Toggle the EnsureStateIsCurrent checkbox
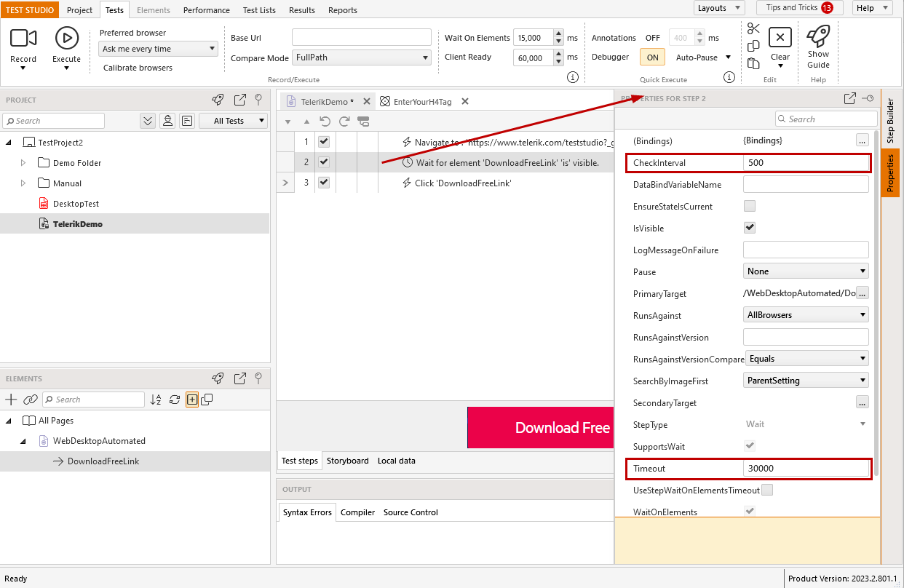Screen dimensions: 904x588 tap(750, 206)
